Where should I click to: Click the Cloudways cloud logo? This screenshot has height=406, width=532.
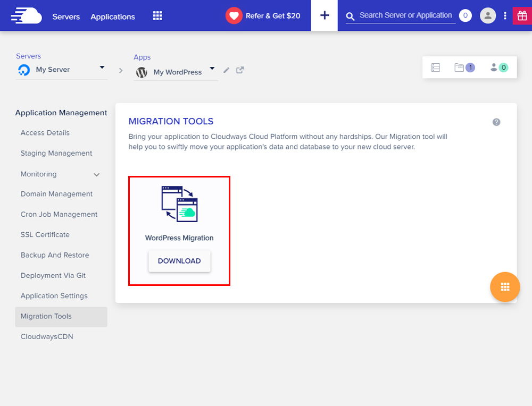26,15
